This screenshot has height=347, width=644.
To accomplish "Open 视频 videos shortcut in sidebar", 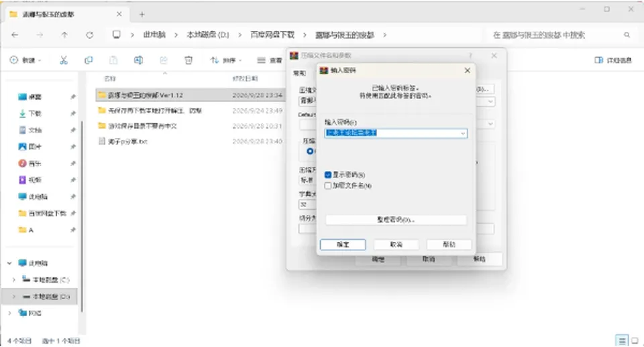I will point(35,180).
